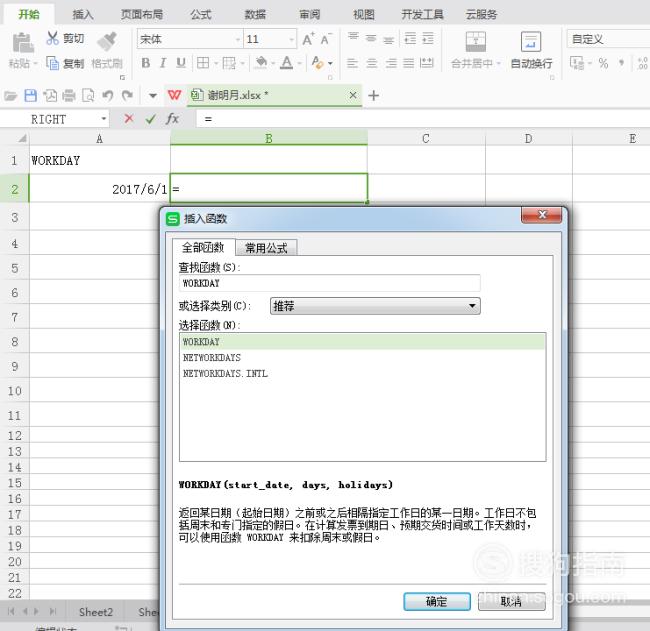Click the WPS W logo icon
650x631 pixels.
tap(175, 95)
